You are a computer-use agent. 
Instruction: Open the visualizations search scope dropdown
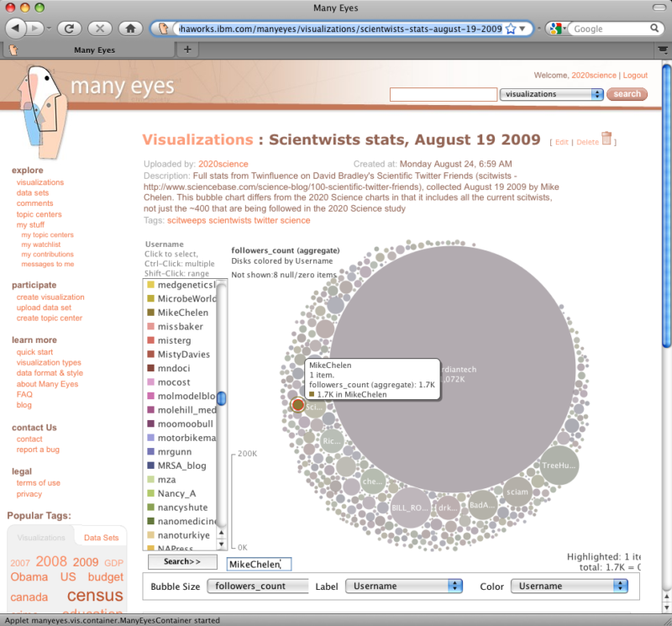tap(552, 94)
